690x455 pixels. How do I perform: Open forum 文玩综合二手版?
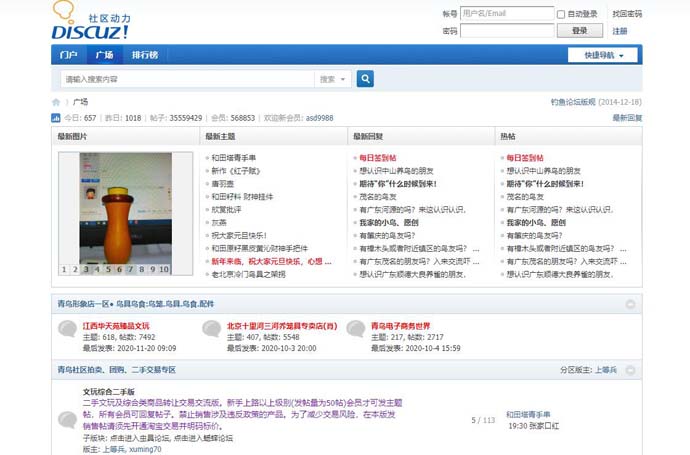(109, 392)
